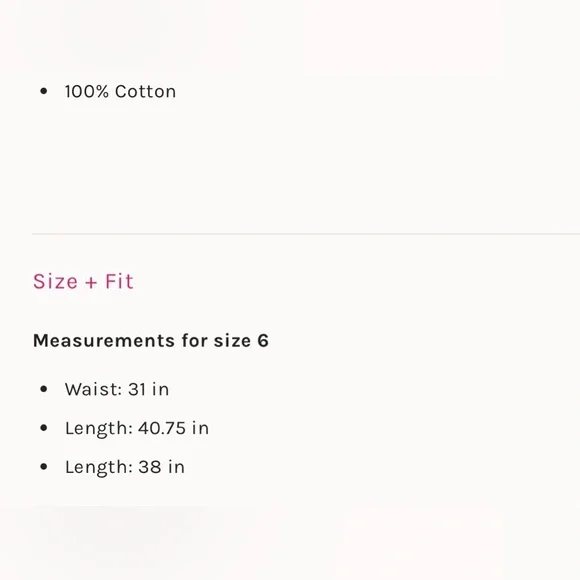Click the "Measurements for size 6" subheading
Screen dimensions: 580x580
pos(151,340)
